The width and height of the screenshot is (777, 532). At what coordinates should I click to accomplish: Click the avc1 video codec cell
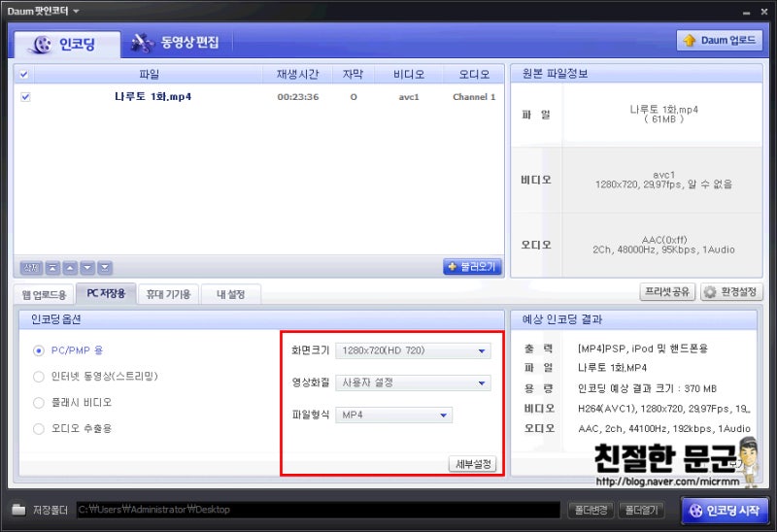click(x=409, y=97)
